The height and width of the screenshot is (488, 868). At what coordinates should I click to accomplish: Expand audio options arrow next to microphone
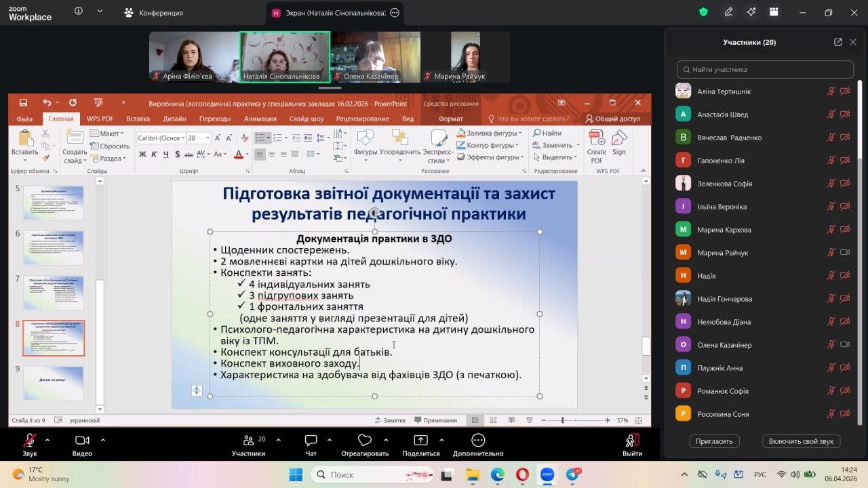pos(47,439)
